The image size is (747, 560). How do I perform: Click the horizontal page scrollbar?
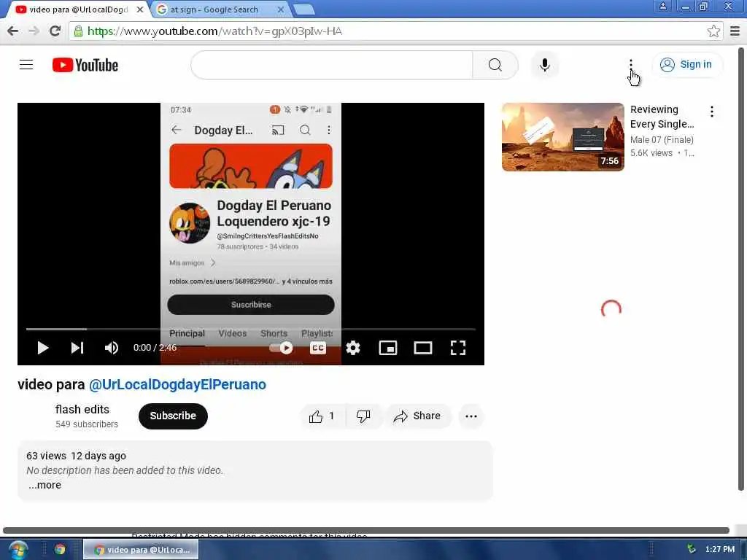(x=366, y=530)
